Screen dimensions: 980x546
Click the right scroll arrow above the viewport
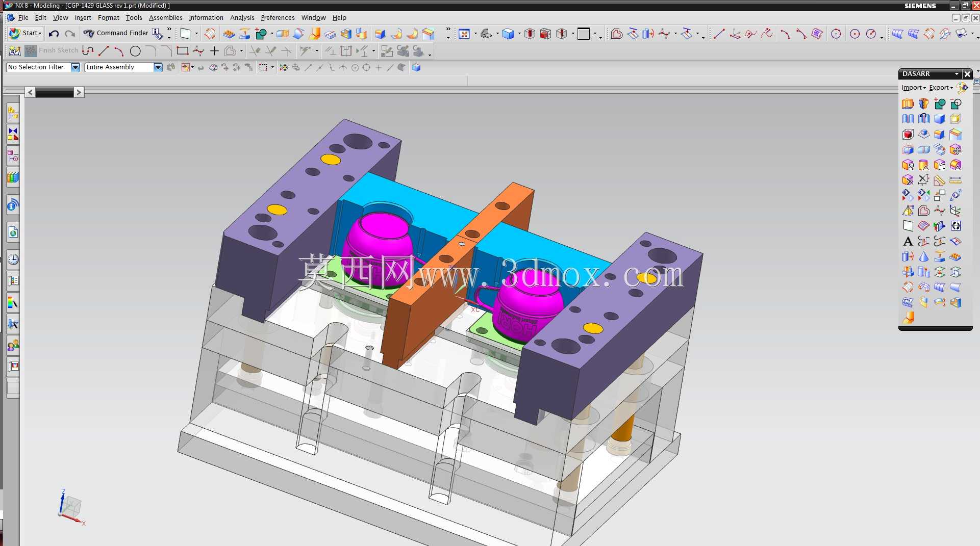[79, 92]
